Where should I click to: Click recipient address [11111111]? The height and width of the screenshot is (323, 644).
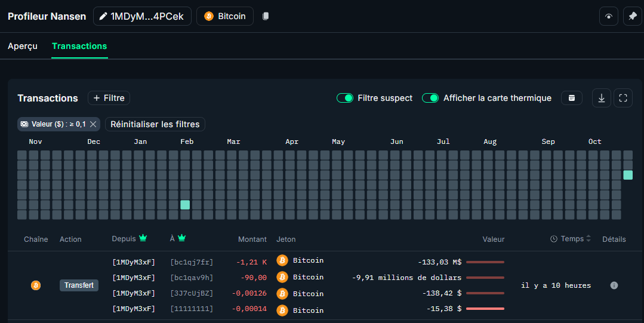[192, 308]
